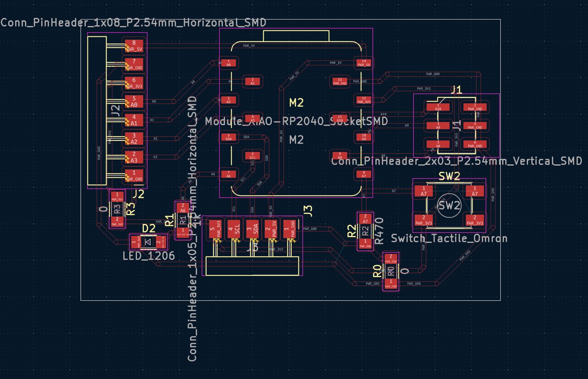Screen dimensions: 588x379
Task: Click resistor R2 pad 2 A7
Action: coord(365,219)
